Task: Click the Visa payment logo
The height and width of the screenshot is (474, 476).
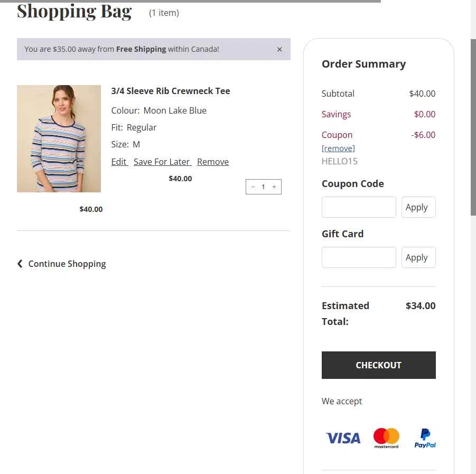Action: click(343, 438)
